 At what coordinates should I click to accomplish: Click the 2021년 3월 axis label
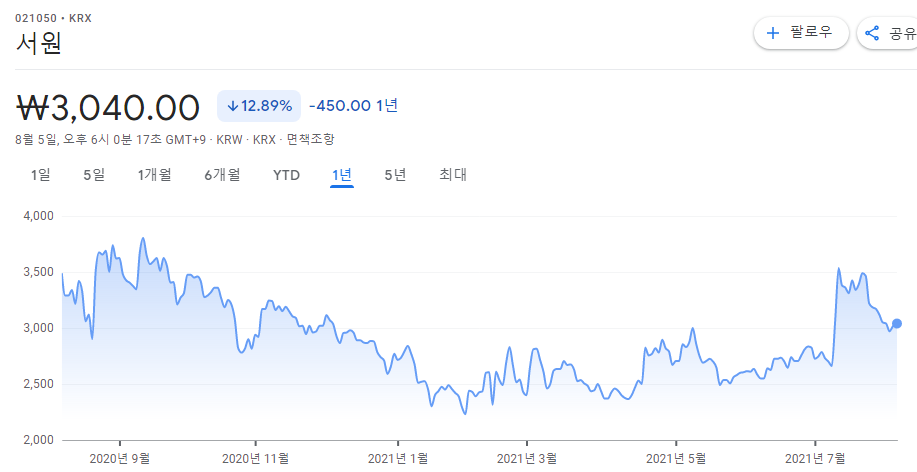[x=527, y=458]
